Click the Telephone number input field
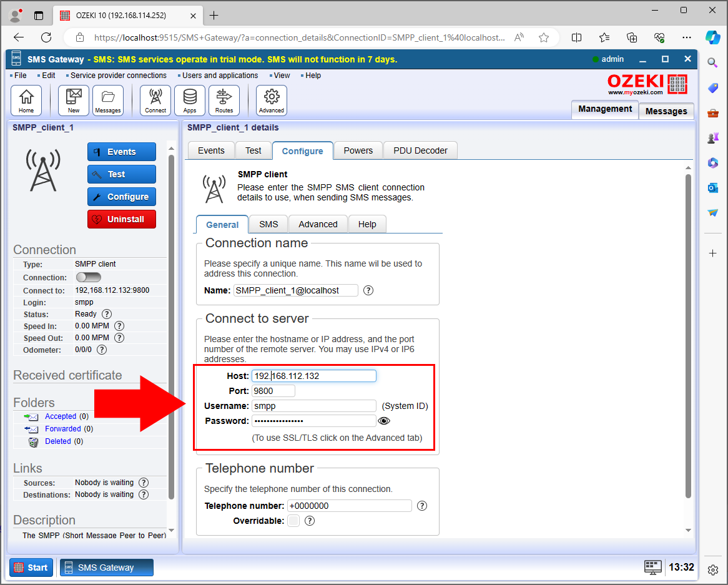 click(x=350, y=506)
